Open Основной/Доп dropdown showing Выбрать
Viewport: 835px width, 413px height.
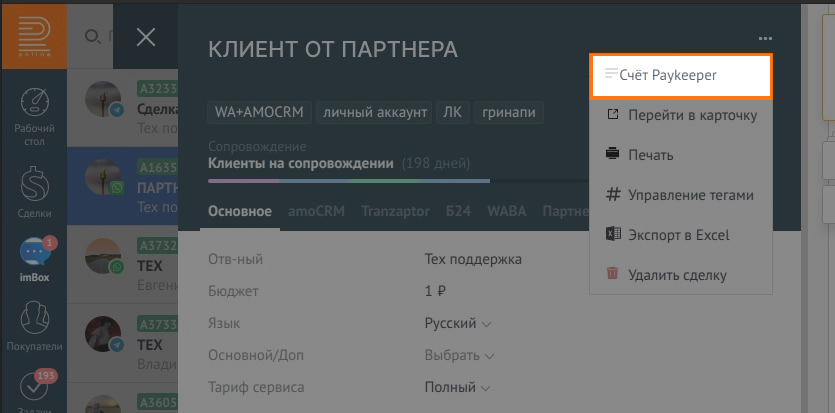(460, 355)
